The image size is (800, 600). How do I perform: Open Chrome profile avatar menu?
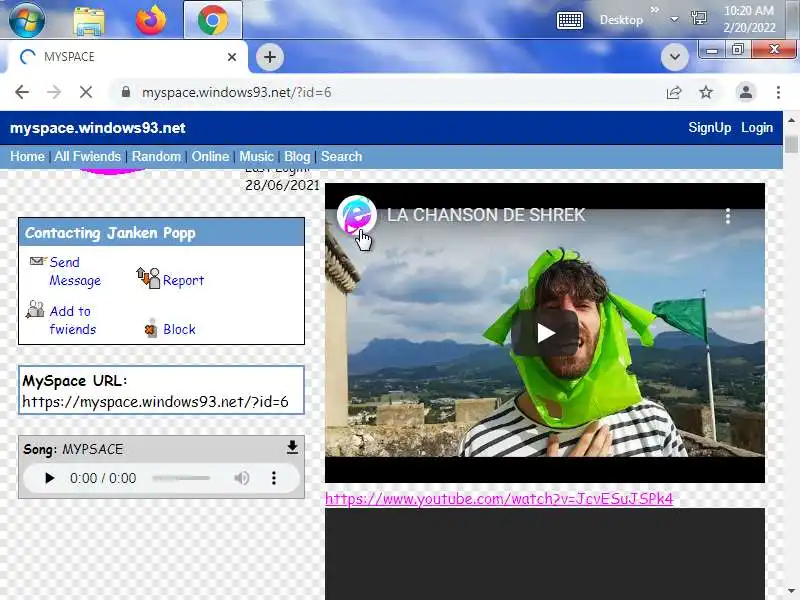745,92
